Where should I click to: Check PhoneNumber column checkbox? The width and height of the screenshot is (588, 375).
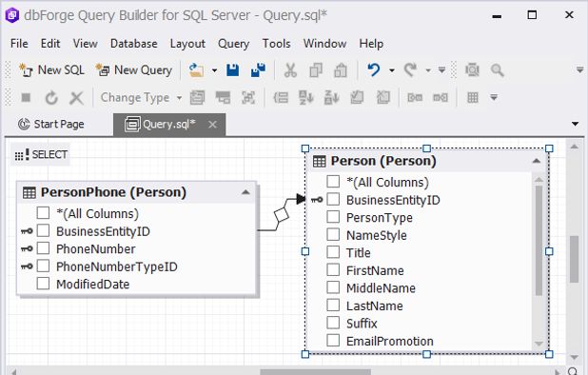pos(43,248)
